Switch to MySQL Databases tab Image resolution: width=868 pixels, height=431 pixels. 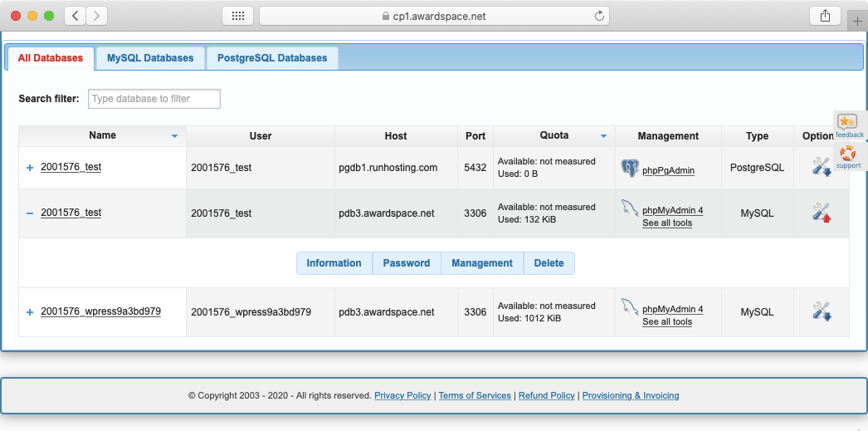[150, 58]
